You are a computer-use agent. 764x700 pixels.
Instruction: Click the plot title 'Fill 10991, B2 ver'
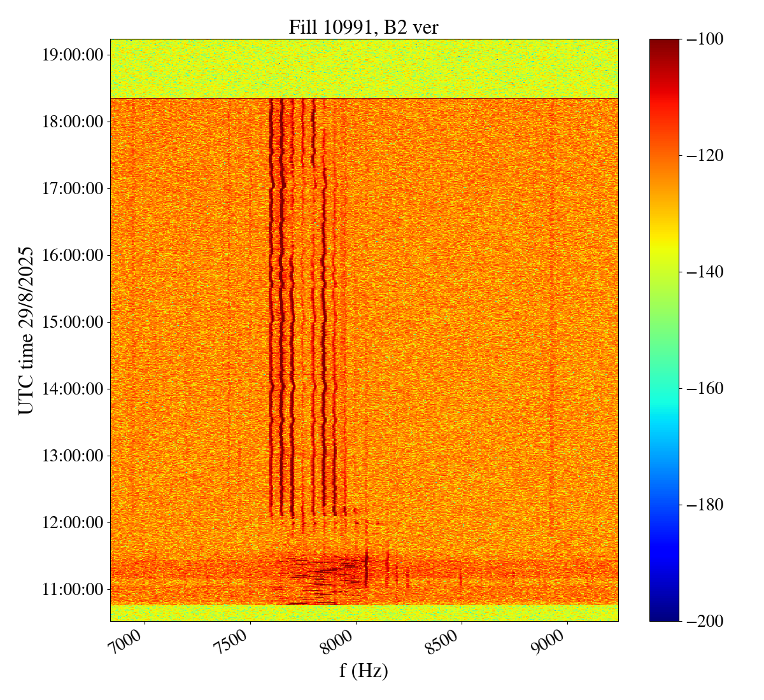click(364, 27)
